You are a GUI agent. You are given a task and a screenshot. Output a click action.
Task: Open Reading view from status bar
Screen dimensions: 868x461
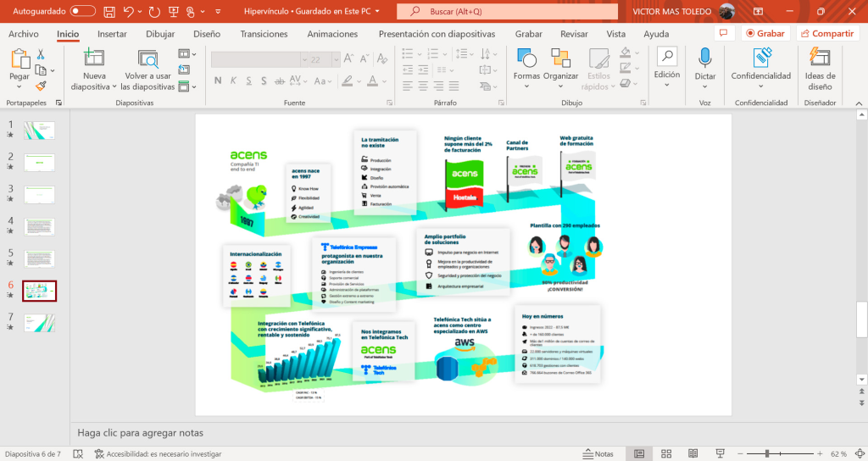(691, 454)
